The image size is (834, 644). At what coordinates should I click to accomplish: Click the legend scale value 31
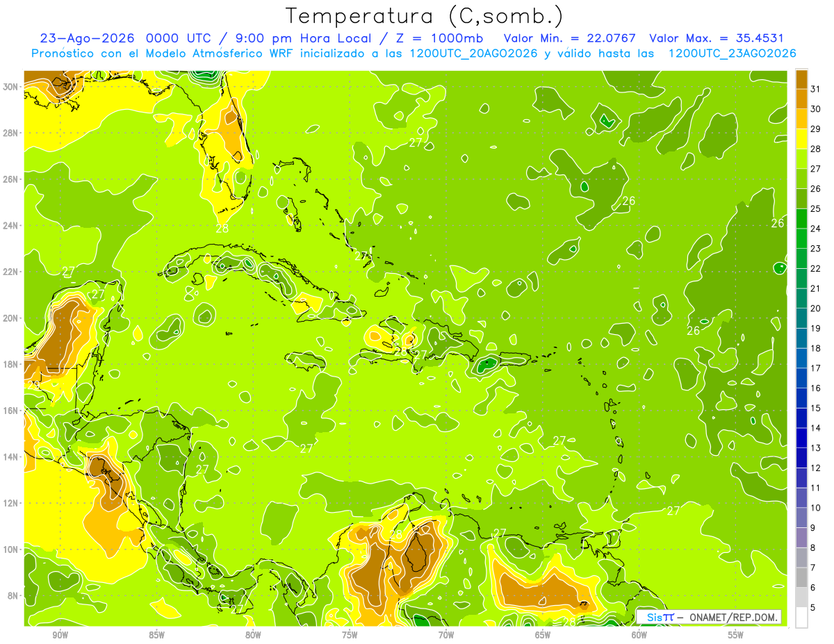click(x=816, y=88)
